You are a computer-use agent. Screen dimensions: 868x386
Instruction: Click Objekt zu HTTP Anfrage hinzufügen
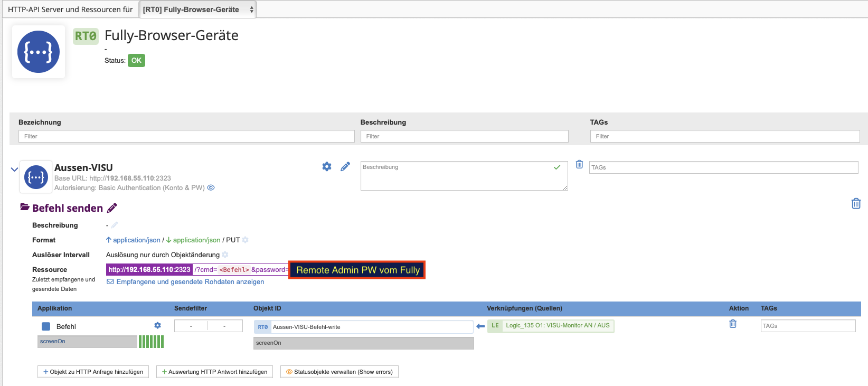[x=93, y=372]
